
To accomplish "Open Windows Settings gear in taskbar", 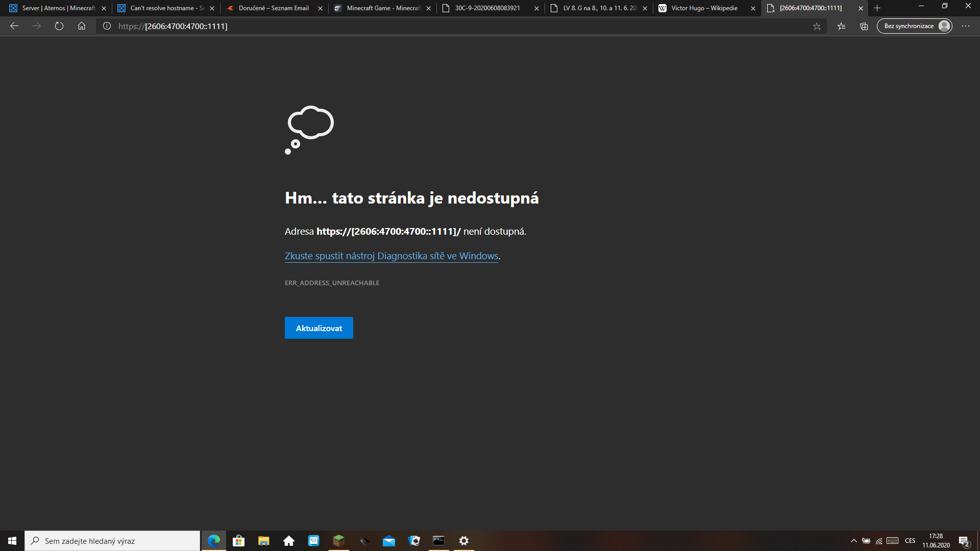I will [464, 541].
